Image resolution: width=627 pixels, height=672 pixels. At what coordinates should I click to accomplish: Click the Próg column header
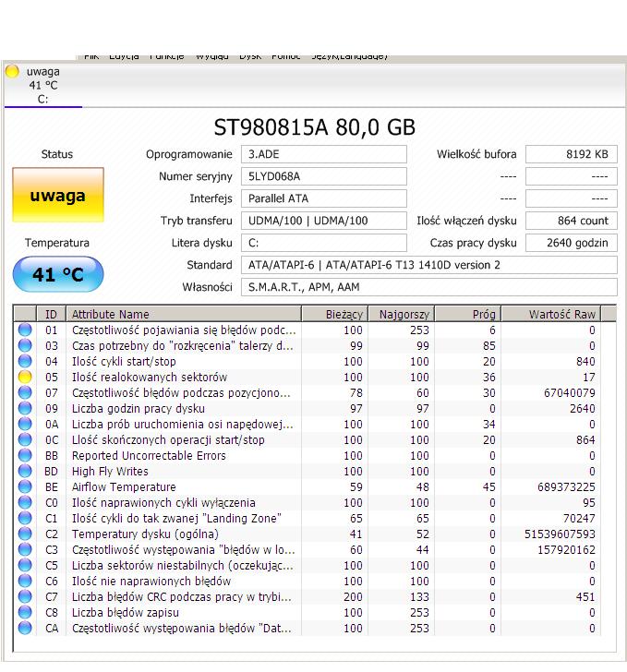click(x=468, y=314)
